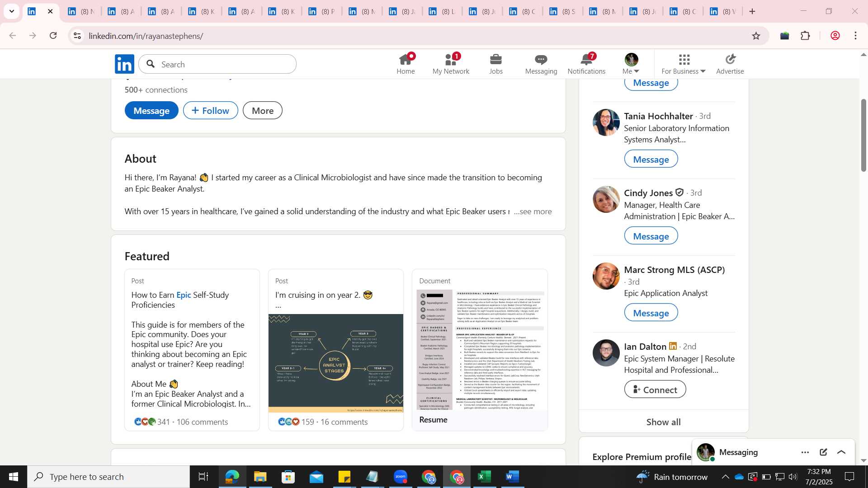Open the Epic hashtag link in featured post
Screen dimensions: 868x488
(184, 295)
